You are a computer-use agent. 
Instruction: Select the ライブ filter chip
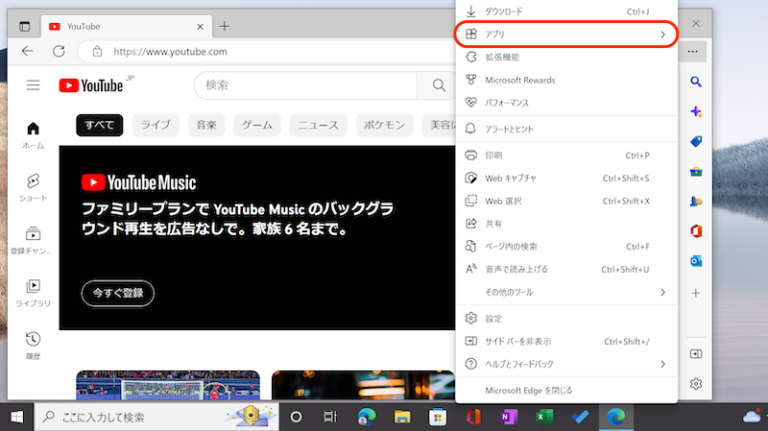pos(156,125)
